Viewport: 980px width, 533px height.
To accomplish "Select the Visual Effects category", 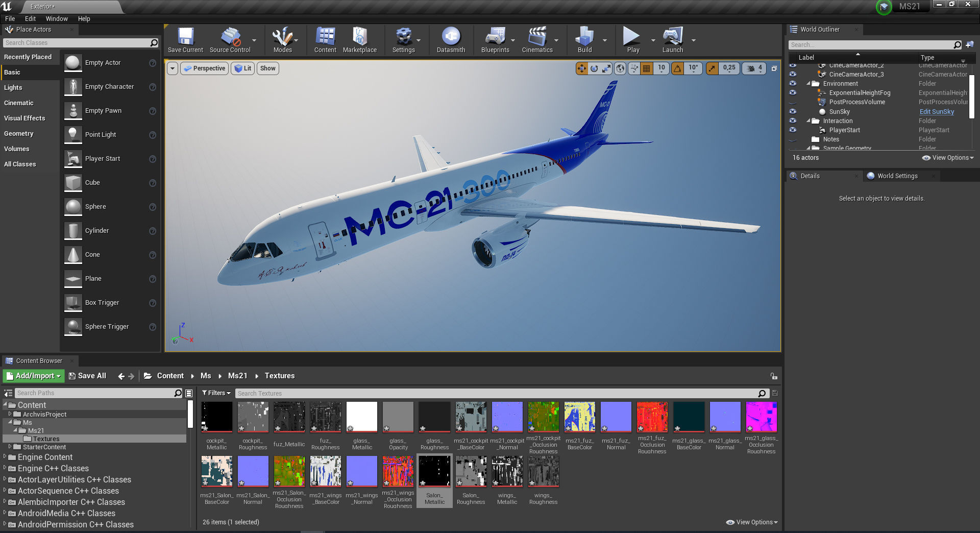I will (x=30, y=118).
